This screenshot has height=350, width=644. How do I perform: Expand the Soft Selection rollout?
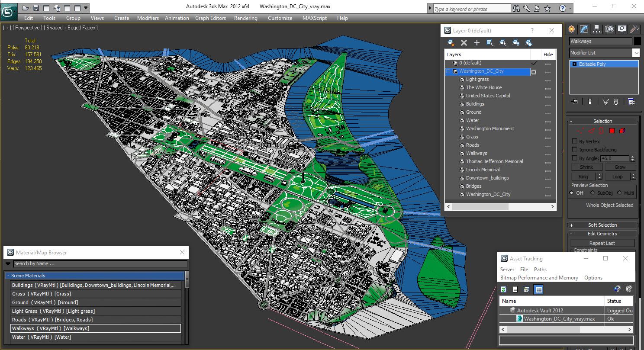click(602, 225)
